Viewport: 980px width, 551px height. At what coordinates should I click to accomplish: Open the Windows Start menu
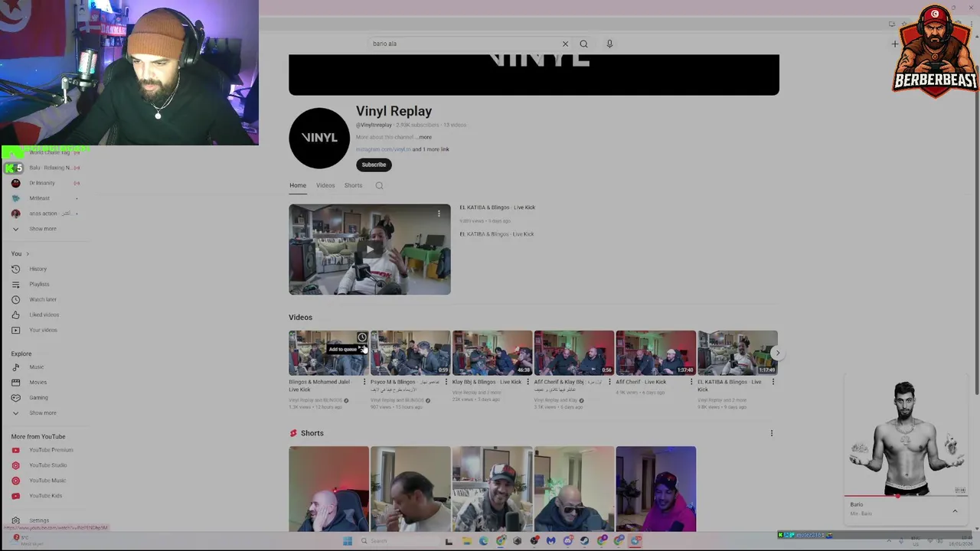(x=348, y=541)
